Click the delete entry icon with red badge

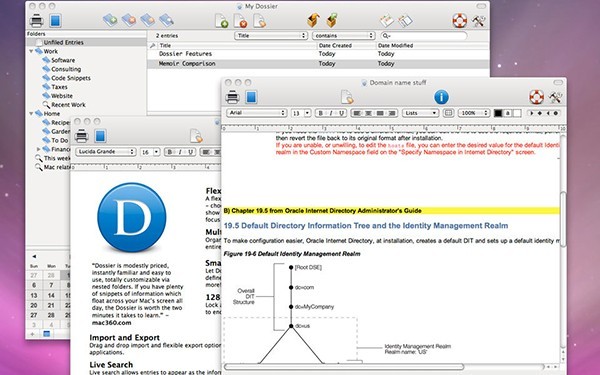(240, 21)
